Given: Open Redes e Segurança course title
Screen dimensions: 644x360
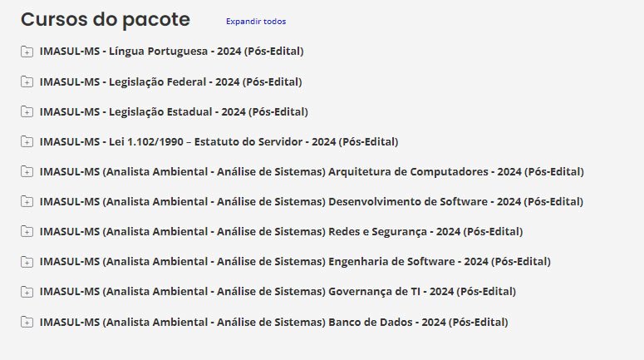Looking at the screenshot, I should [x=281, y=231].
